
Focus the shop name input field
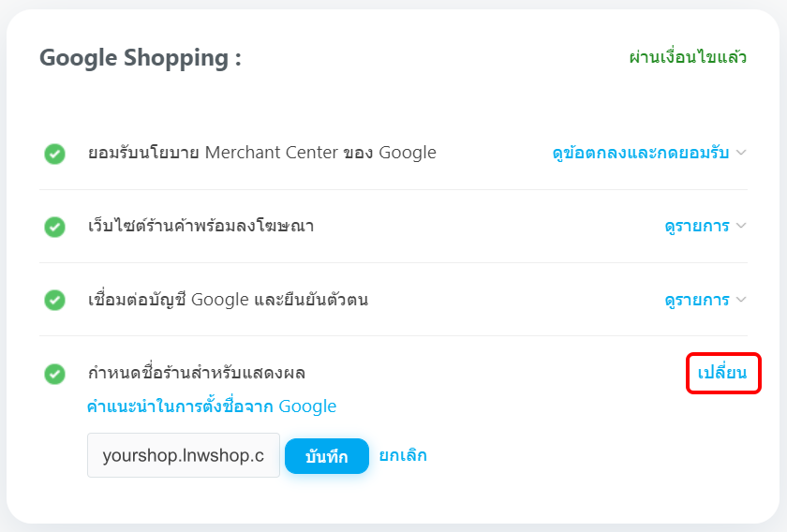tap(184, 455)
